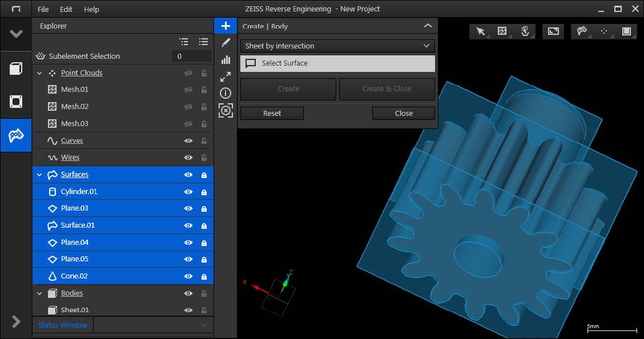Unlock Plane.04 with its lock icon
The height and width of the screenshot is (339, 644).
[x=204, y=243]
